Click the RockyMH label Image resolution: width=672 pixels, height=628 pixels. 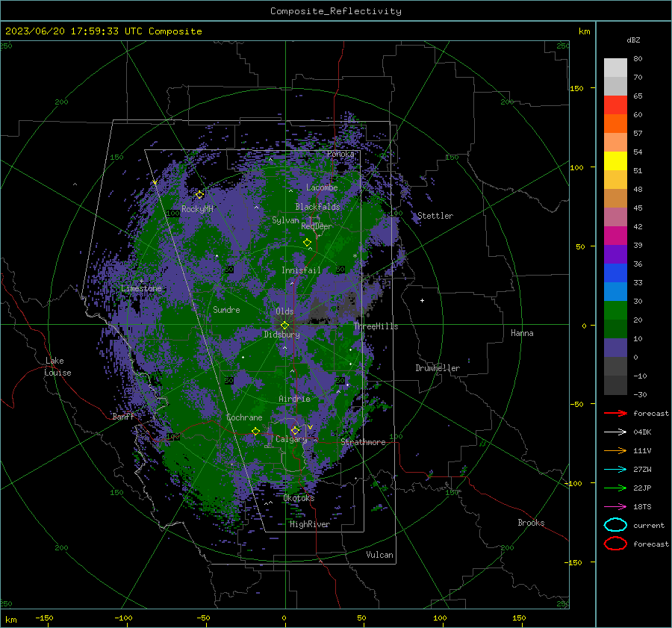(x=197, y=209)
